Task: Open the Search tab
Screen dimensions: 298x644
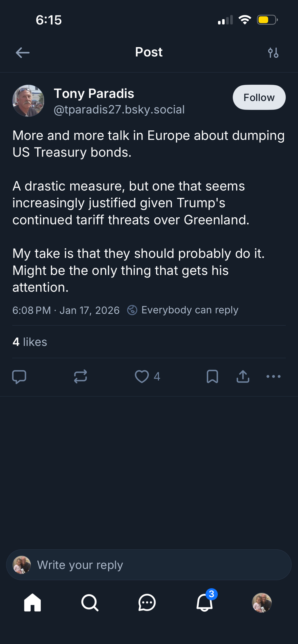Action: tap(90, 602)
